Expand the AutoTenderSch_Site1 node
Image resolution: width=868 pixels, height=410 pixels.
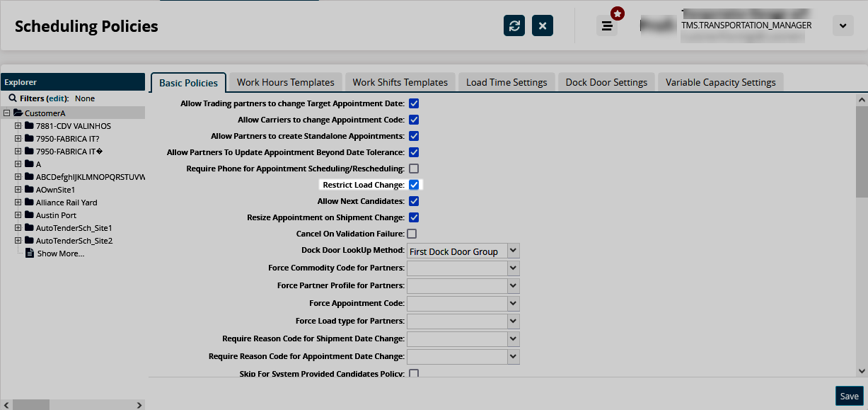coord(18,228)
